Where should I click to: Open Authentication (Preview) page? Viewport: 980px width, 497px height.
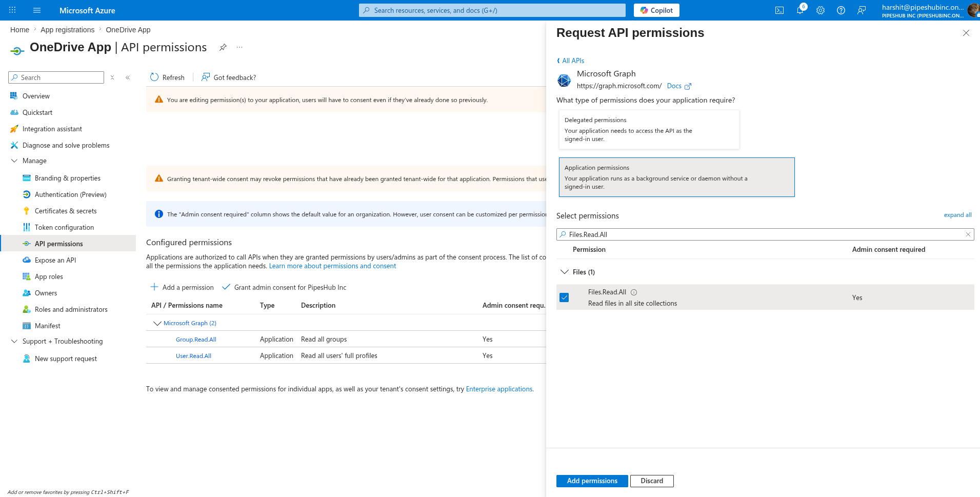coord(71,194)
